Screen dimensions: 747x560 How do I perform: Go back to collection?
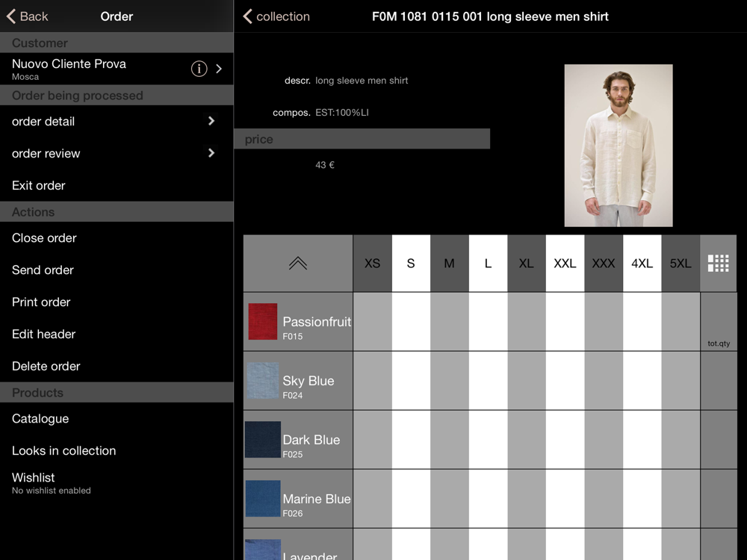pyautogui.click(x=276, y=16)
